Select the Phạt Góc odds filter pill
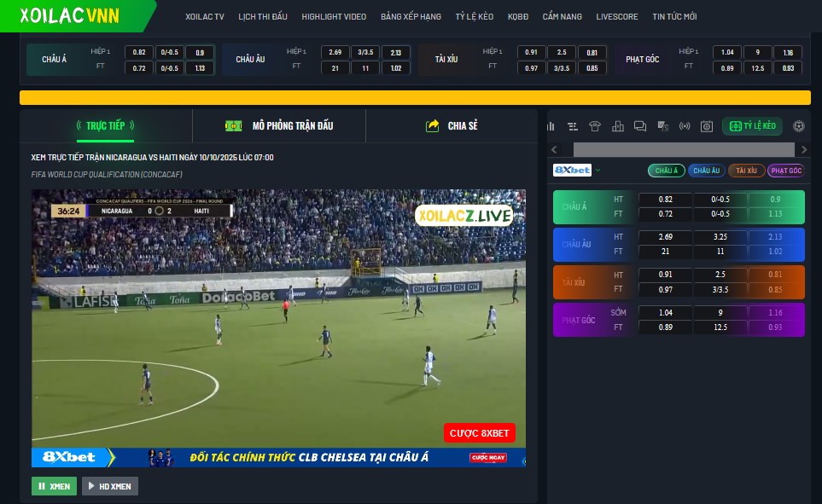 pos(785,171)
